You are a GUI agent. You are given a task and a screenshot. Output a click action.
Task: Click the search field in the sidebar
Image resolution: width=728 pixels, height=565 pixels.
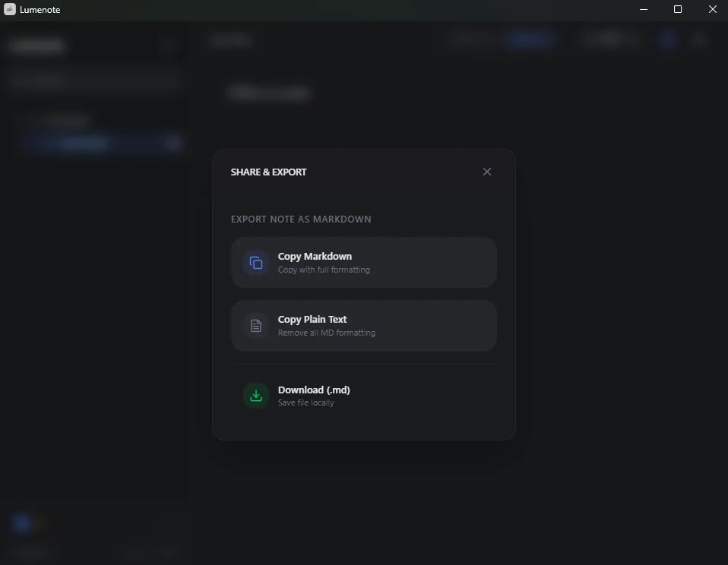[93, 80]
